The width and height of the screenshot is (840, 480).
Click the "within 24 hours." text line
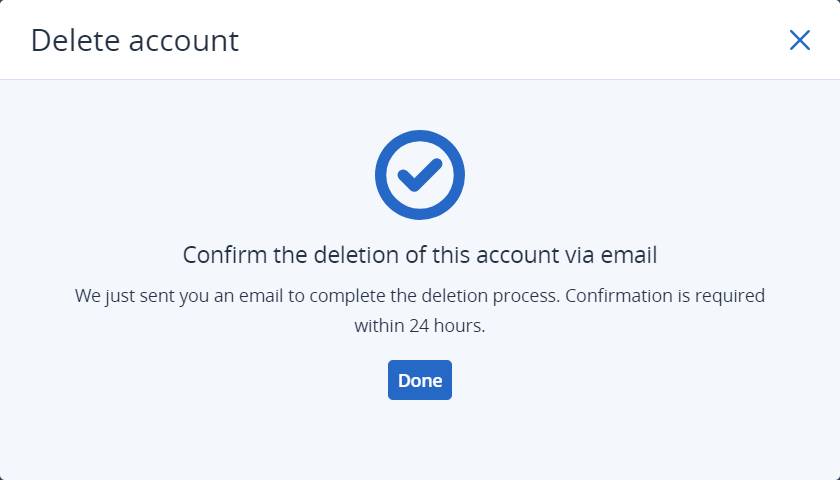pyautogui.click(x=419, y=326)
